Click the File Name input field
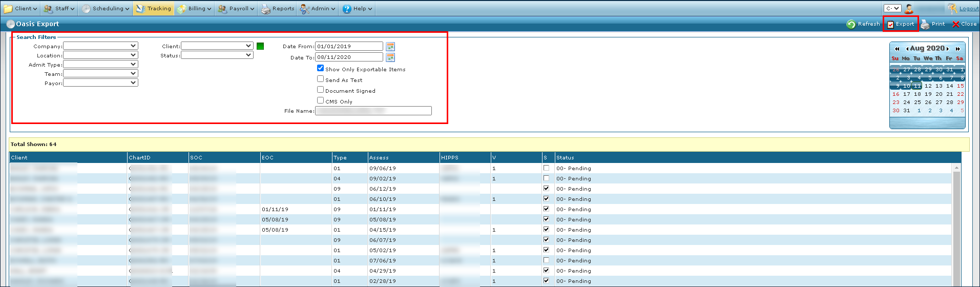This screenshot has width=980, height=287. [373, 111]
